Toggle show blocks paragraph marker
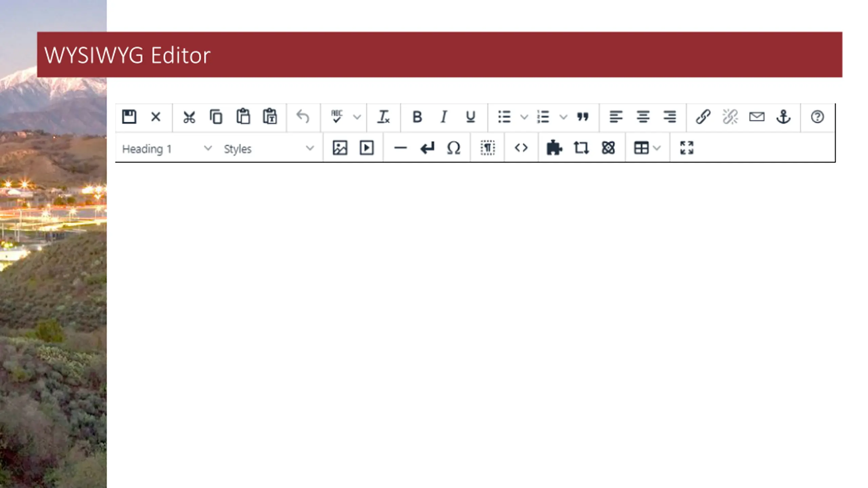The height and width of the screenshot is (488, 868). pyautogui.click(x=488, y=148)
